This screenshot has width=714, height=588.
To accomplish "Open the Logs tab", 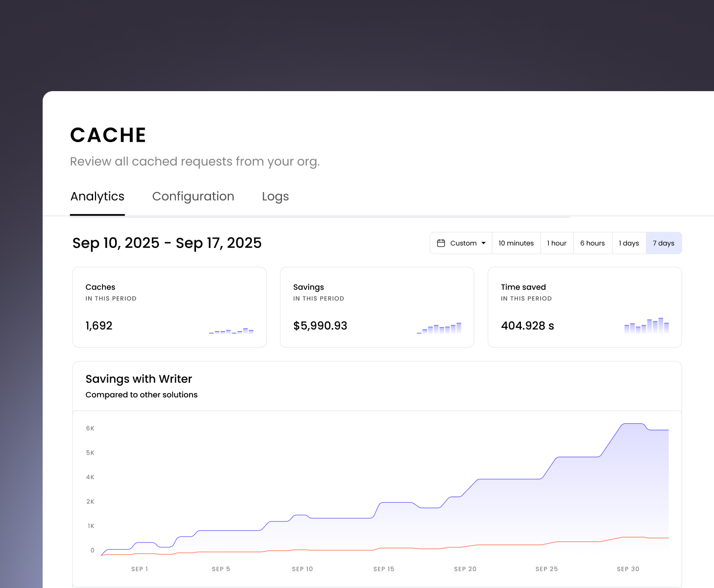I will point(275,196).
